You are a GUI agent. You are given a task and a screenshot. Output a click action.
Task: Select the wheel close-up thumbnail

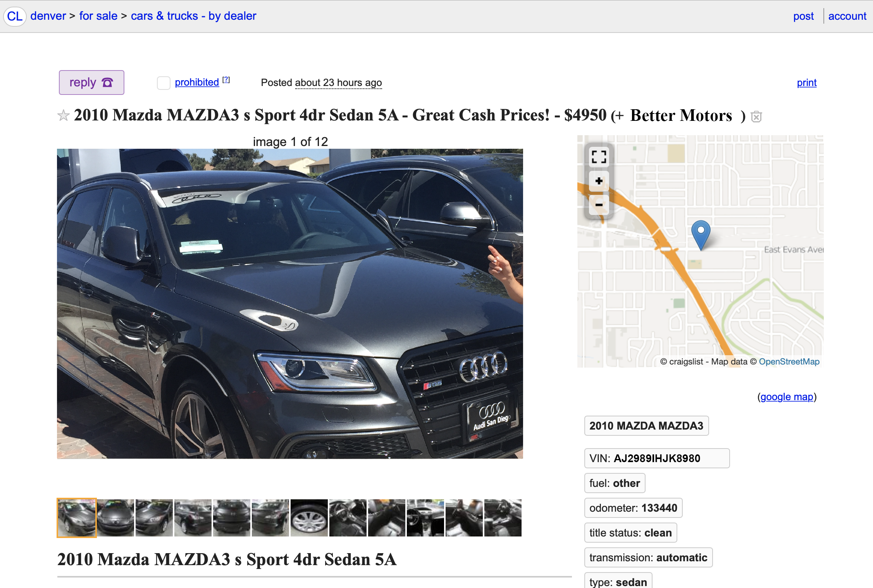point(309,518)
